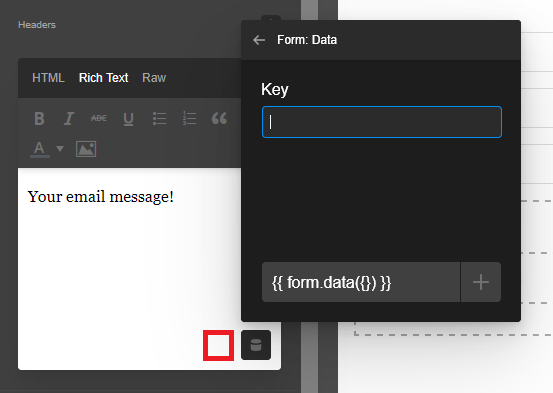This screenshot has height=393, width=553.
Task: Toggle bold formatting in the editor toolbar
Action: (40, 119)
